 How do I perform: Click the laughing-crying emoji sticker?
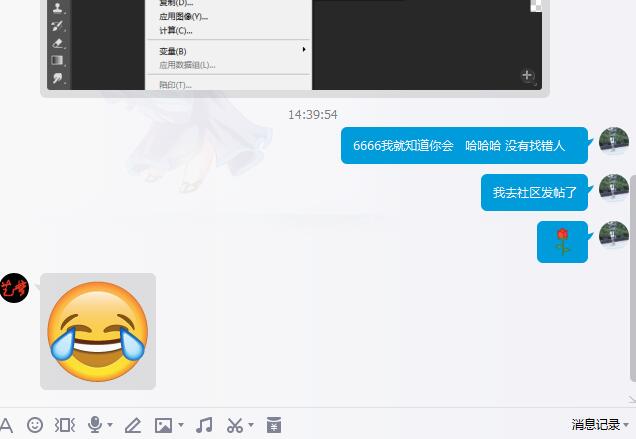98,332
